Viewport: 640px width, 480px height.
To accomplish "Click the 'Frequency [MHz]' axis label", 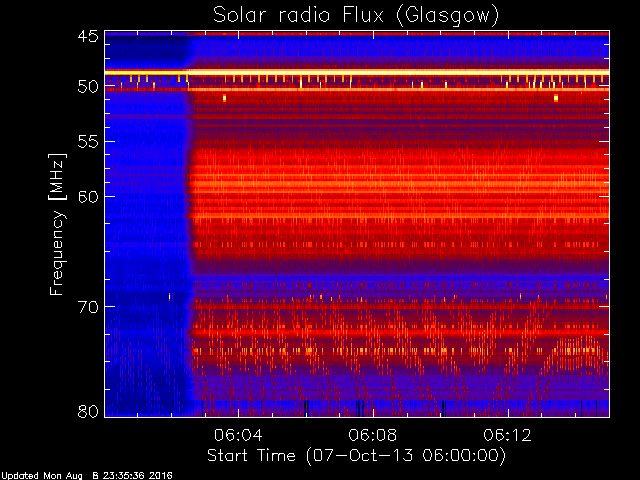I will point(57,224).
